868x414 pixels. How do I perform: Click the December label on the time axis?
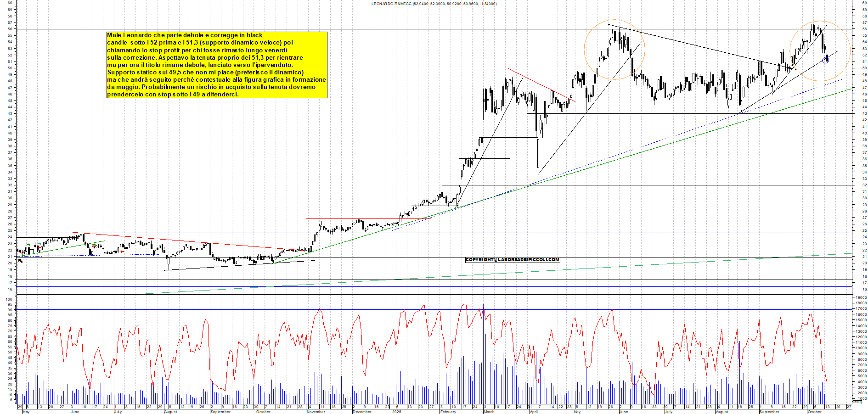(x=362, y=412)
